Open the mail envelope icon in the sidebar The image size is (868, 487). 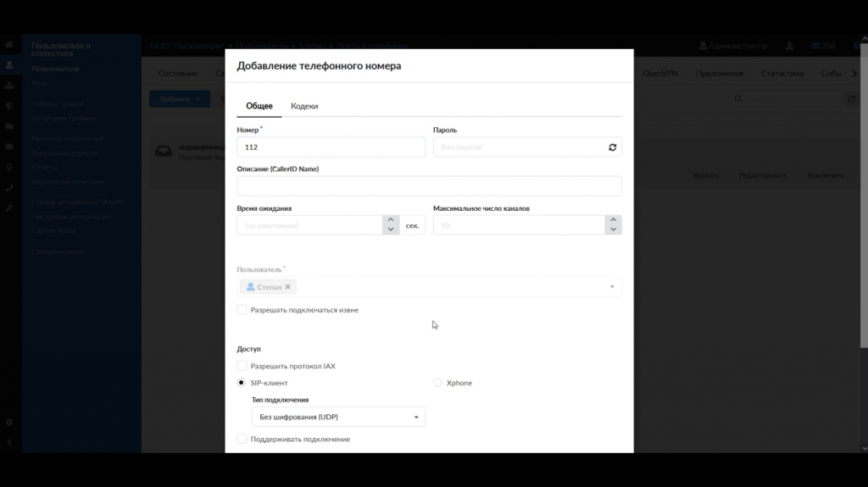[x=9, y=147]
